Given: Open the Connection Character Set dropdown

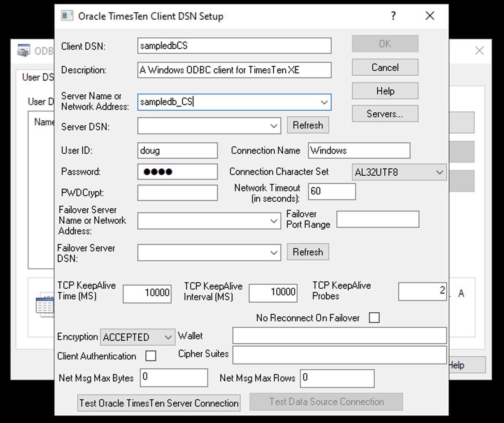Looking at the screenshot, I should click(439, 172).
